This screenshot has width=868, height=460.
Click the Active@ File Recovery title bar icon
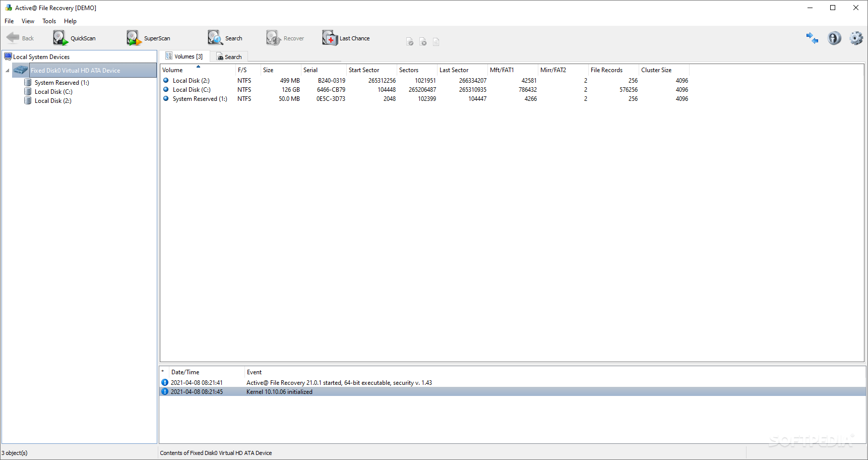click(9, 8)
